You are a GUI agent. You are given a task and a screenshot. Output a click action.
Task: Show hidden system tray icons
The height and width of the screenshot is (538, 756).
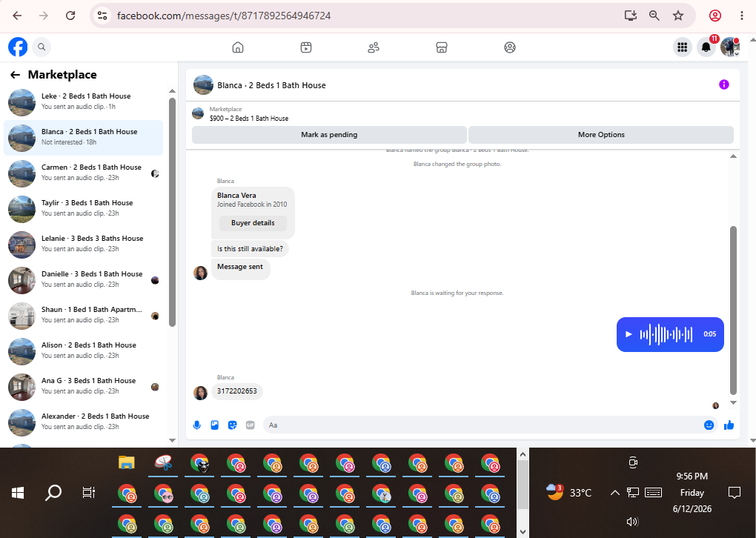click(614, 493)
